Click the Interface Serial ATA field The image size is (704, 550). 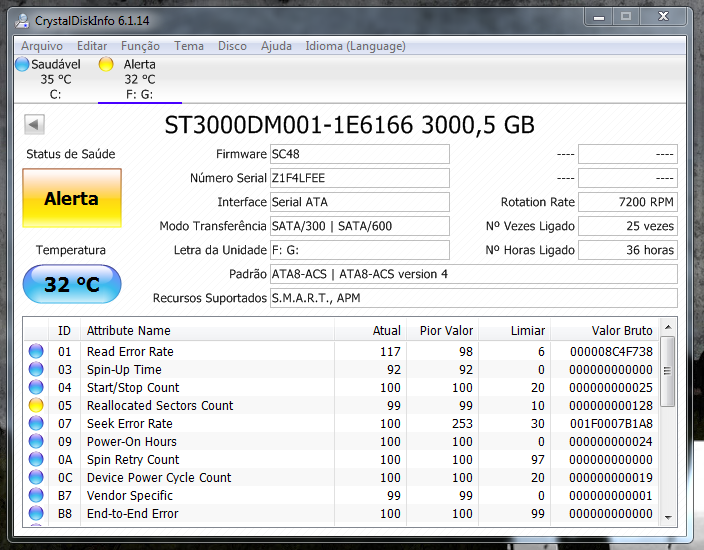pyautogui.click(x=360, y=202)
